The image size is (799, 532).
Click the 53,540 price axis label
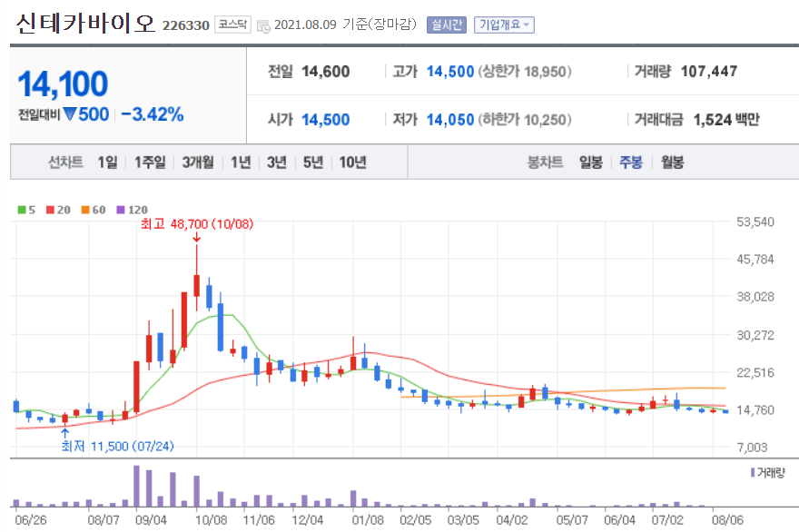coord(755,222)
